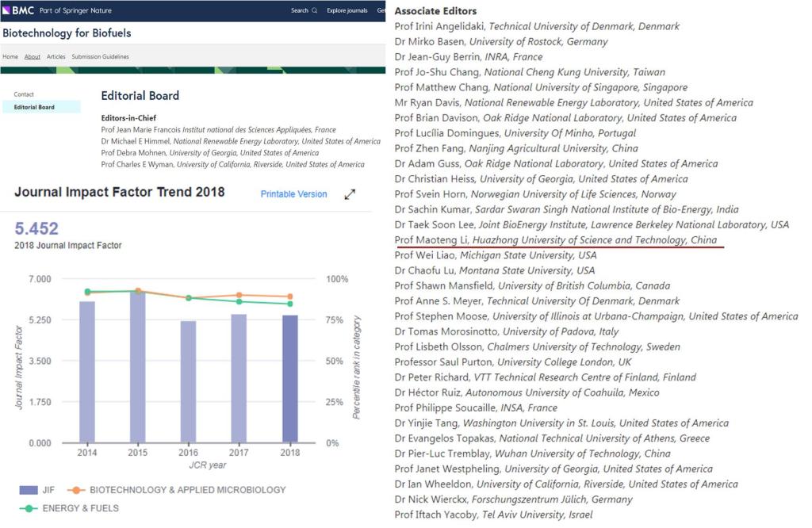This screenshot has height=528, width=812.
Task: Toggle the orange Biotechnology & Applied Microbiology legend marker
Action: click(x=76, y=490)
